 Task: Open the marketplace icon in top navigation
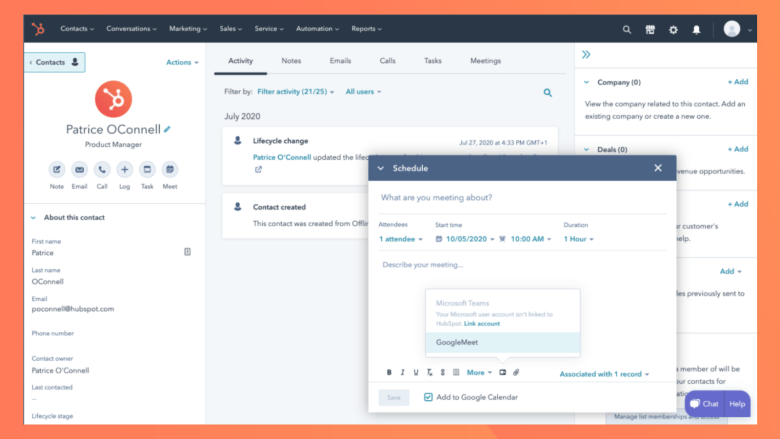click(x=650, y=29)
